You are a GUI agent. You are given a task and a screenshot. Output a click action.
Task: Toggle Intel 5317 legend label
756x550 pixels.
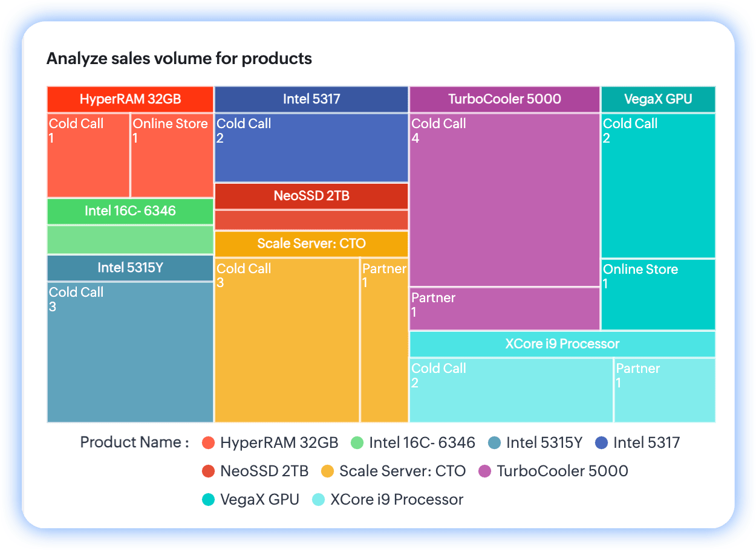647,443
